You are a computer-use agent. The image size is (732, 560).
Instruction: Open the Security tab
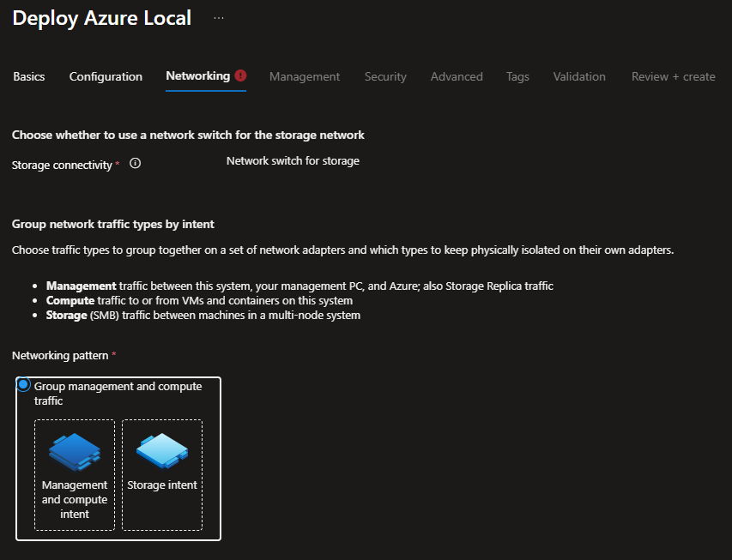point(385,76)
